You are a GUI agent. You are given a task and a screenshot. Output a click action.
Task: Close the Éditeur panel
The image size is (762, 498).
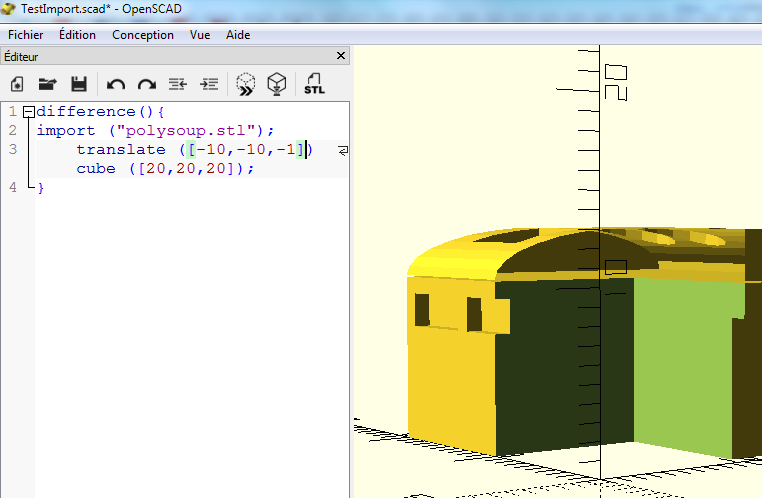[x=340, y=57]
